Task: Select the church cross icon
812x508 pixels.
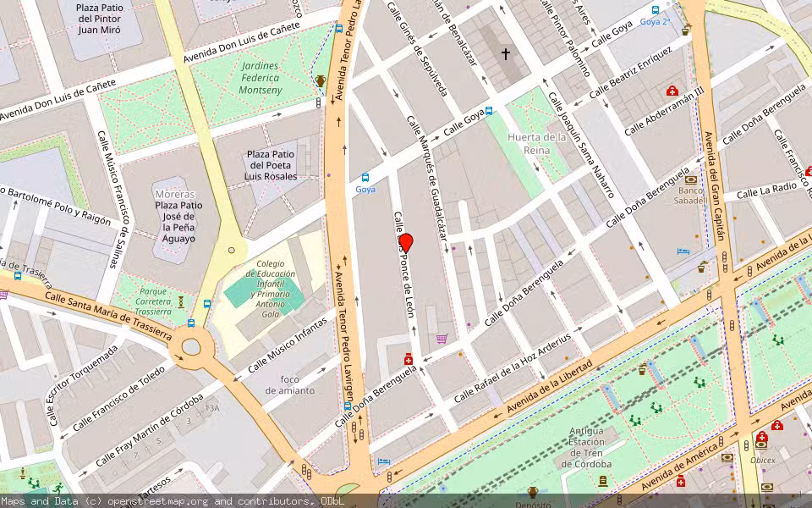Action: [506, 54]
